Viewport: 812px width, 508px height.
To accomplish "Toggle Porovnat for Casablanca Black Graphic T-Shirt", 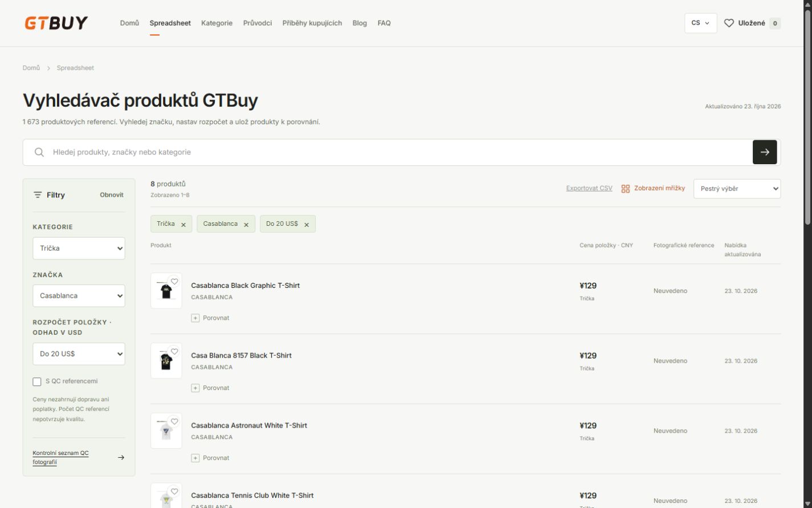I will click(210, 318).
